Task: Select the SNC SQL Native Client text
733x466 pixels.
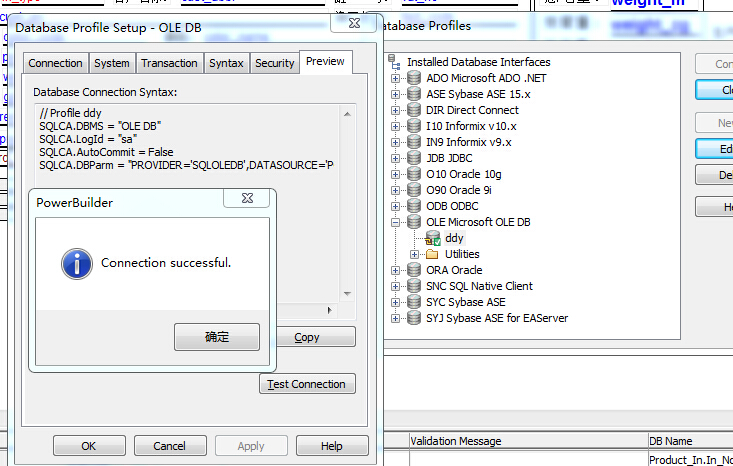Action: click(479, 286)
